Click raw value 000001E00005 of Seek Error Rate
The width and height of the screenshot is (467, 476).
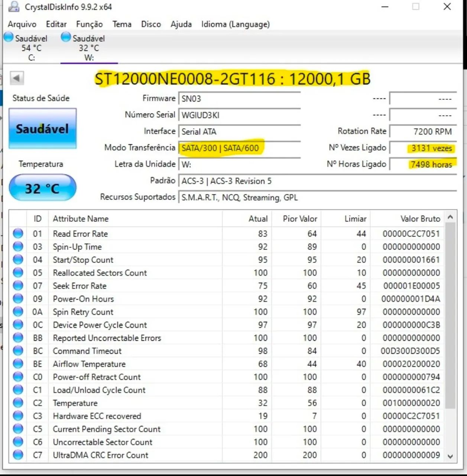point(411,286)
